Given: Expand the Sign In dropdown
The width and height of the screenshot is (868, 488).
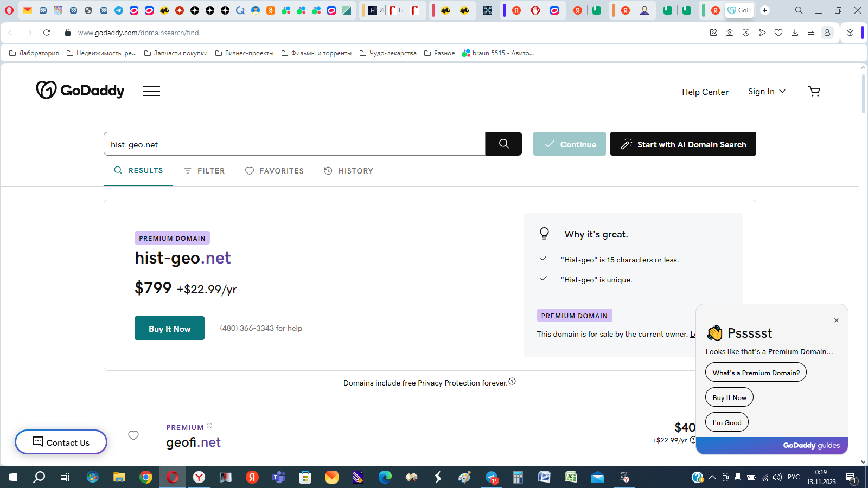Looking at the screenshot, I should (767, 92).
